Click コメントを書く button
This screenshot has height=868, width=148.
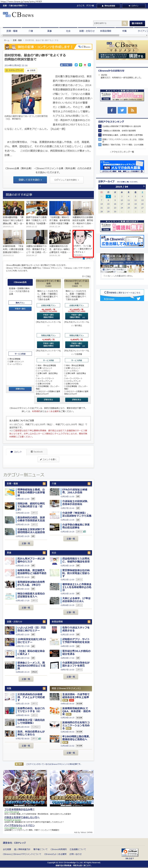(x=48, y=459)
